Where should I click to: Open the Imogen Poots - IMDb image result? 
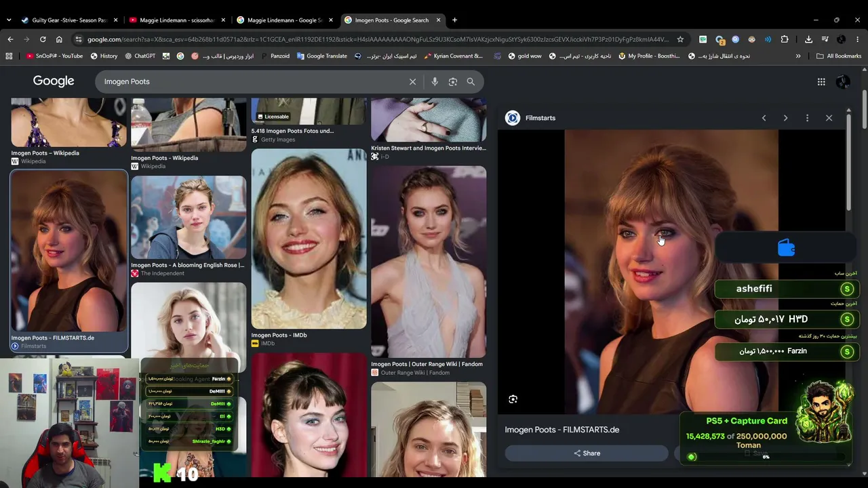[309, 239]
